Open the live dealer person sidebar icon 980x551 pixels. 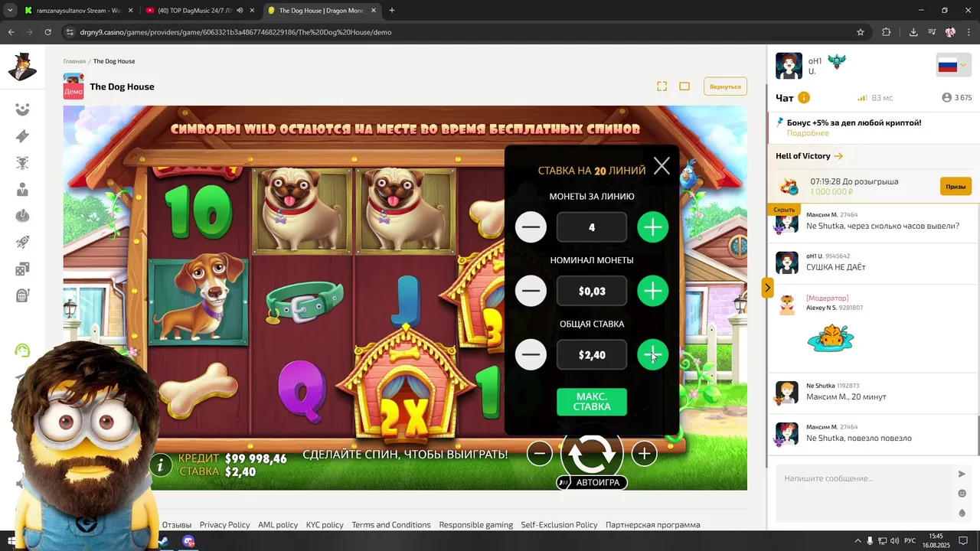coord(22,189)
